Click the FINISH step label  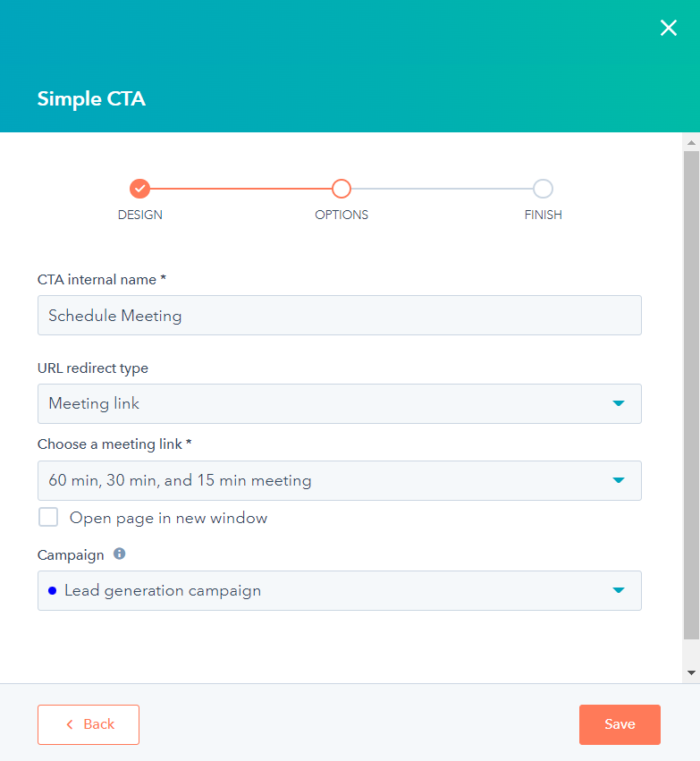tap(543, 215)
